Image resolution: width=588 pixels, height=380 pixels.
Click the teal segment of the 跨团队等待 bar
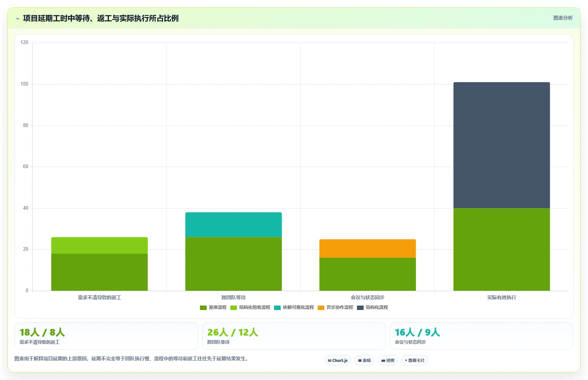233,225
